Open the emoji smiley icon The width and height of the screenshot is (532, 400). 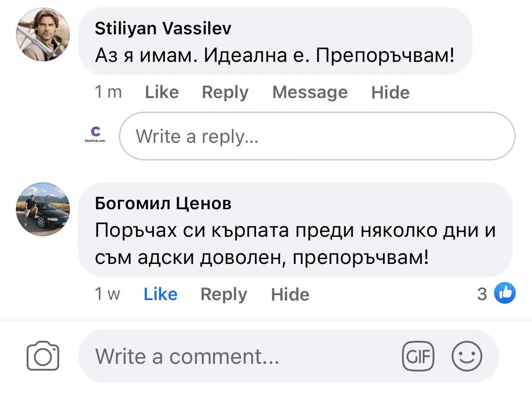[x=467, y=356]
